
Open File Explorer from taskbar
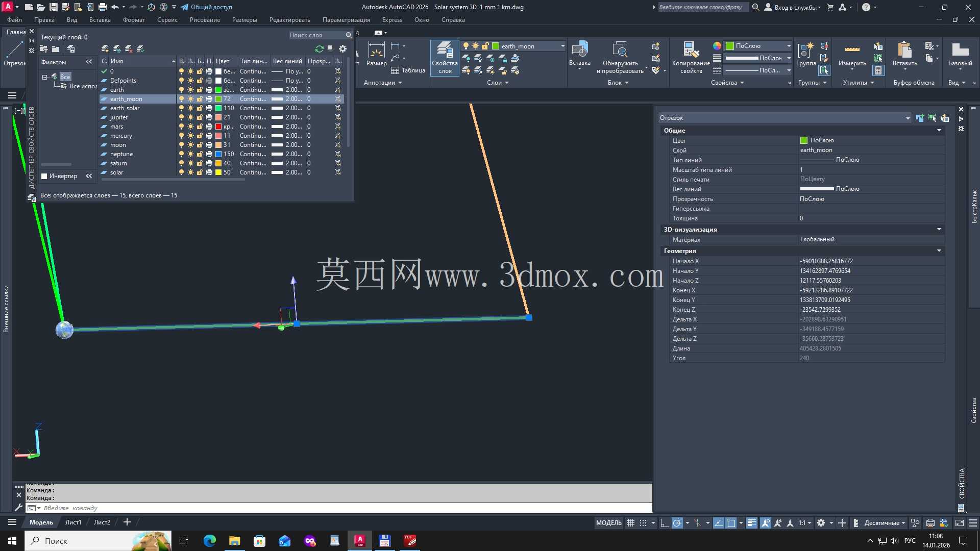tap(234, 541)
